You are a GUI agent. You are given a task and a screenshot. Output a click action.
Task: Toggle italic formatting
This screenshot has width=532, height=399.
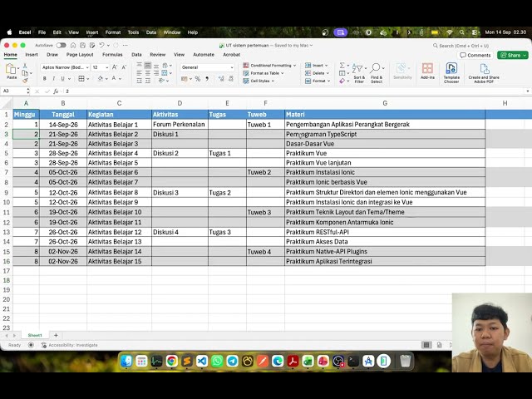[x=53, y=78]
